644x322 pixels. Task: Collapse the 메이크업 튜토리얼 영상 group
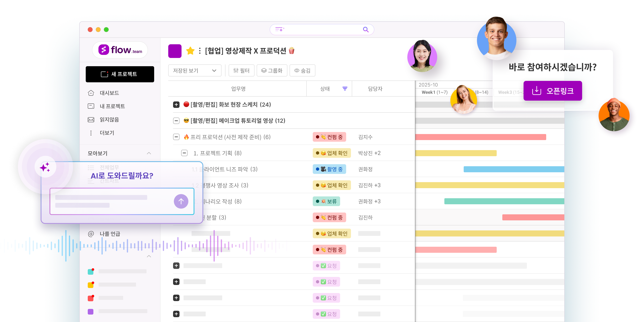(176, 121)
